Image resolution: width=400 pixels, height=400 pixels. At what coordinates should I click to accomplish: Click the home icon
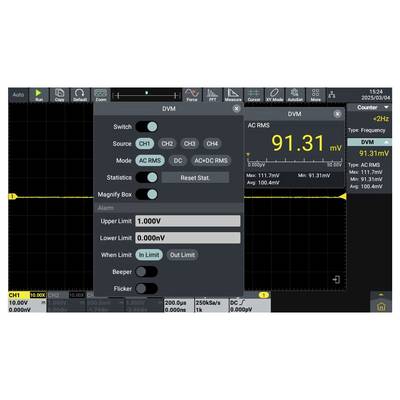tap(381, 307)
